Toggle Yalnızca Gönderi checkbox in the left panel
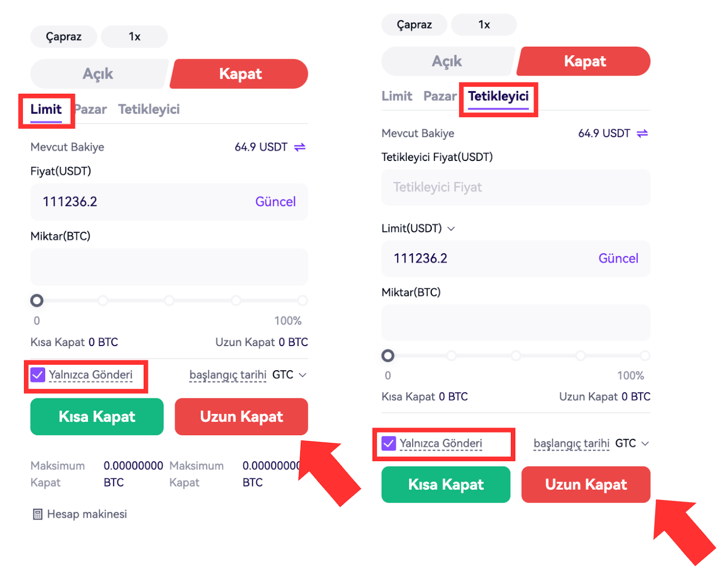Image resolution: width=728 pixels, height=577 pixels. 38,375
